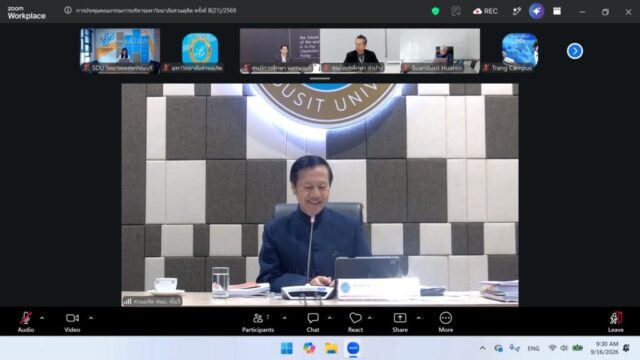Open the More options menu
This screenshot has height=360, width=640.
coord(446,322)
